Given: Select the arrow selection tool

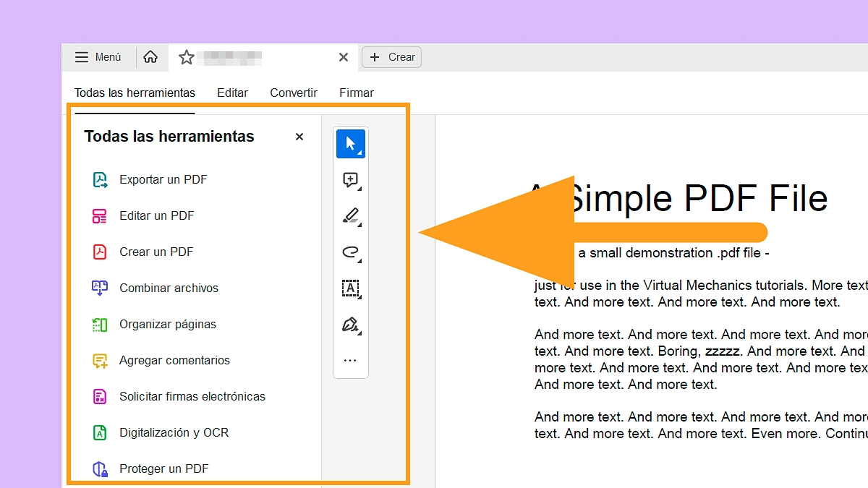Looking at the screenshot, I should [x=350, y=143].
